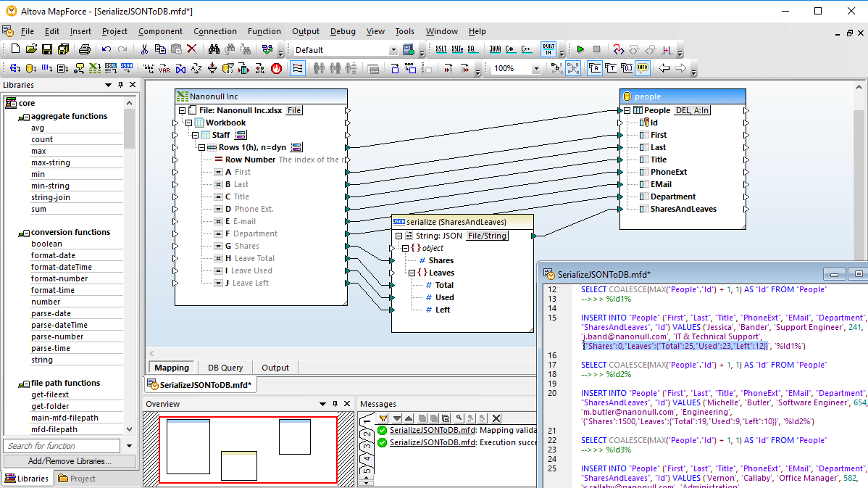Insert an EDI component
The height and width of the screenshot is (488, 868).
click(47, 68)
